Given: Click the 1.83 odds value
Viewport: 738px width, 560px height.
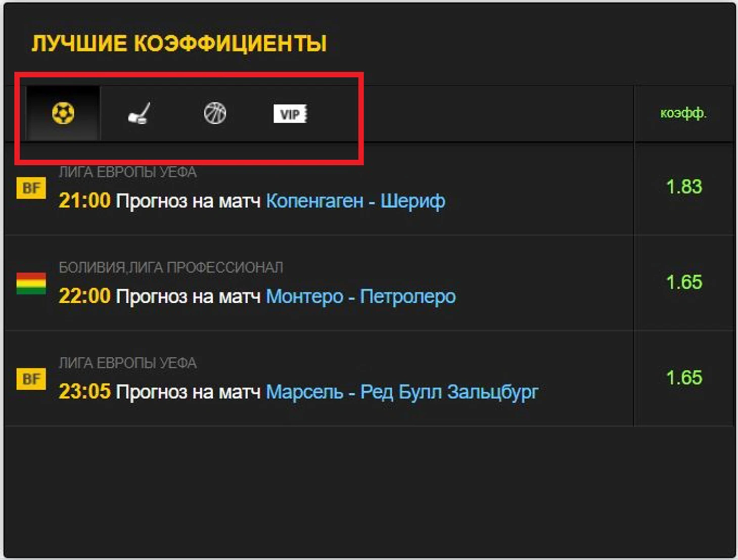Looking at the screenshot, I should [684, 187].
